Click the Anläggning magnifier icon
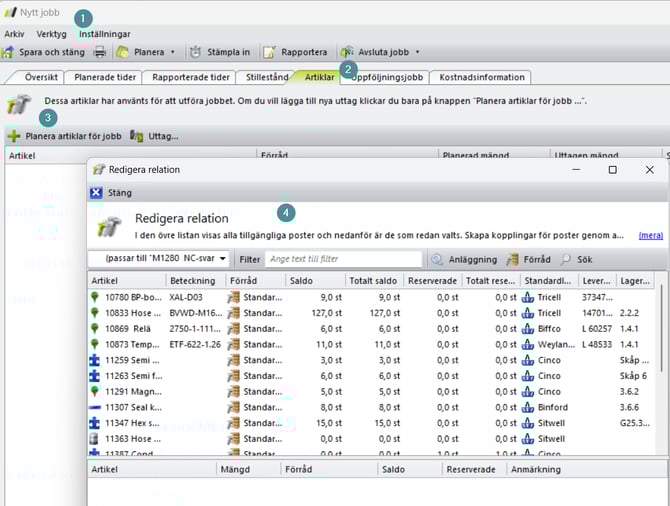The width and height of the screenshot is (670, 506). 437,259
